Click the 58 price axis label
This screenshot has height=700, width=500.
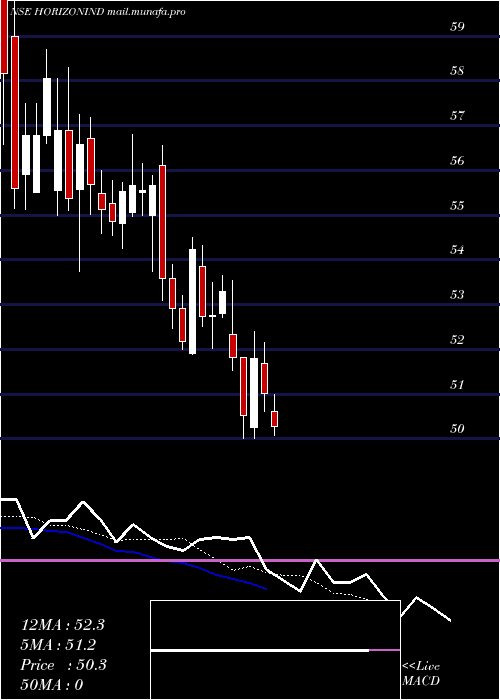click(x=457, y=71)
